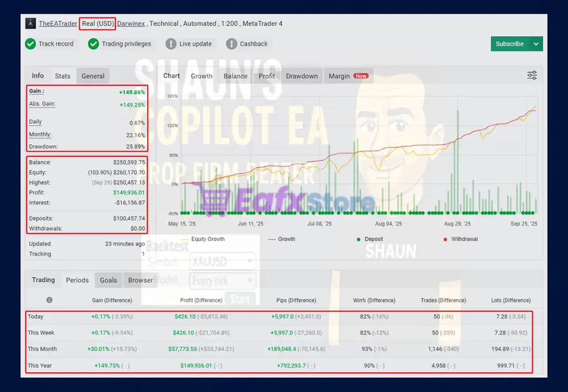The height and width of the screenshot is (392, 568).
Task: Click the Live update warning icon
Action: [171, 44]
